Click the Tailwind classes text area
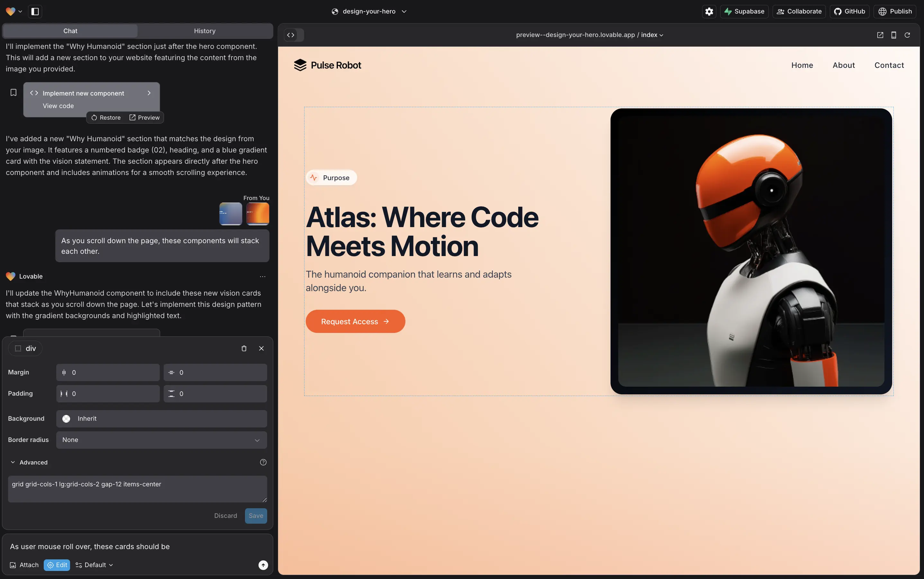 (x=137, y=489)
